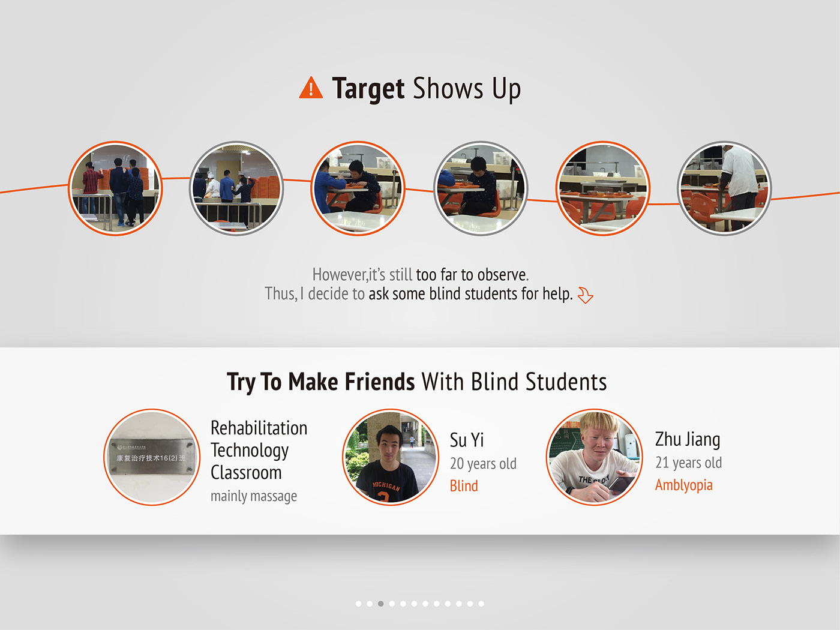
Task: Select the highlighted third page dot
Action: click(x=380, y=604)
